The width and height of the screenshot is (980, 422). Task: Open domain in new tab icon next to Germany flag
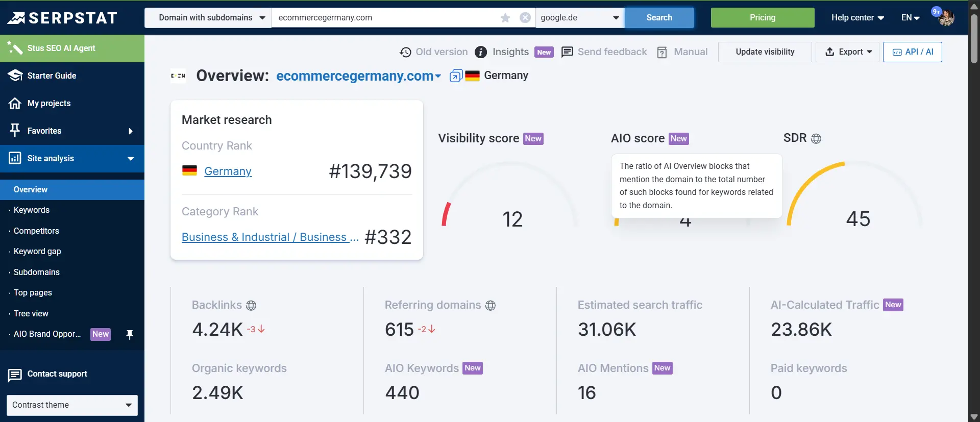coord(456,76)
